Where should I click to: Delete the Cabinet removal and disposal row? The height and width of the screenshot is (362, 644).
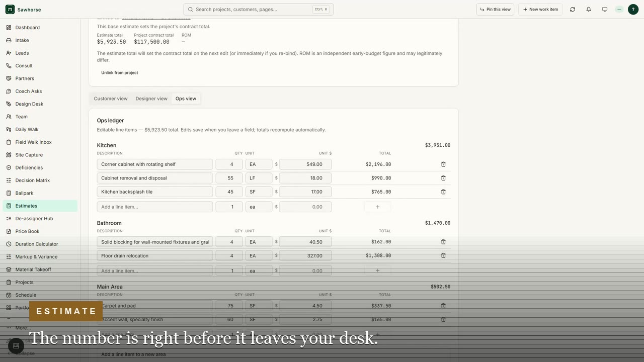pos(443,178)
